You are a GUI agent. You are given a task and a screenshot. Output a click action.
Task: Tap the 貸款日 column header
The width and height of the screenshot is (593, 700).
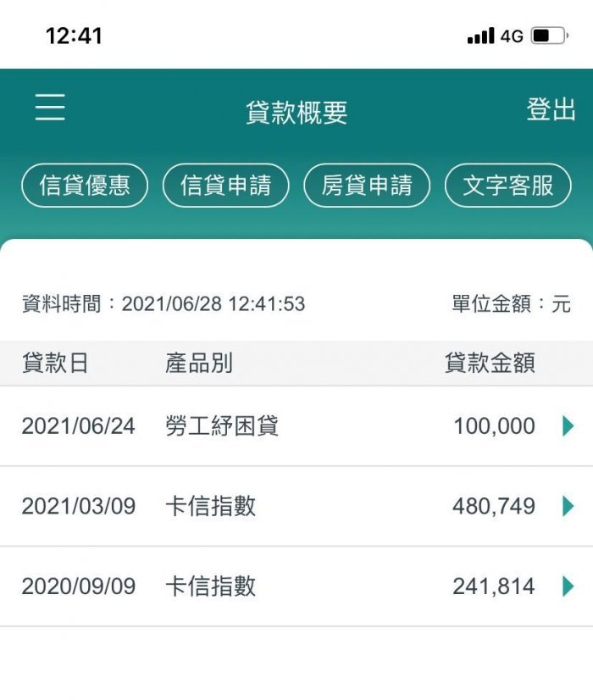tap(55, 363)
